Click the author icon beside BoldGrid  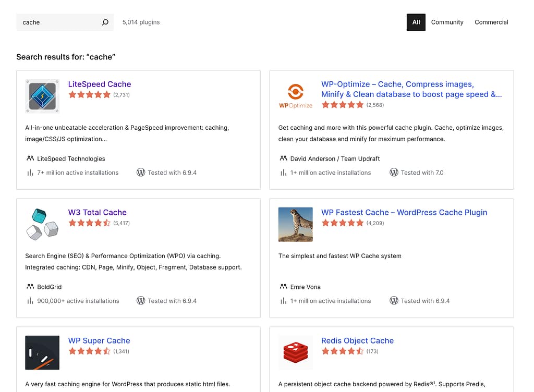pos(30,287)
